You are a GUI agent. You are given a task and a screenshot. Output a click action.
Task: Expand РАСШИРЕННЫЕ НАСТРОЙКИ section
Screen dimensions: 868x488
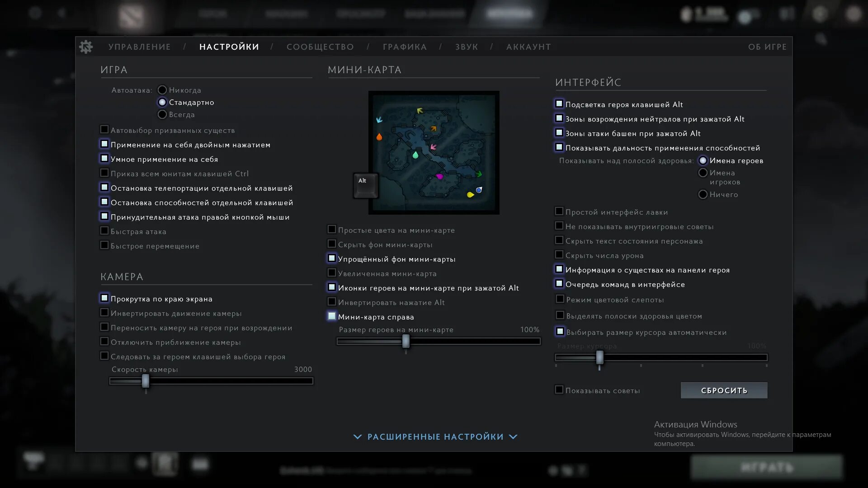click(435, 436)
